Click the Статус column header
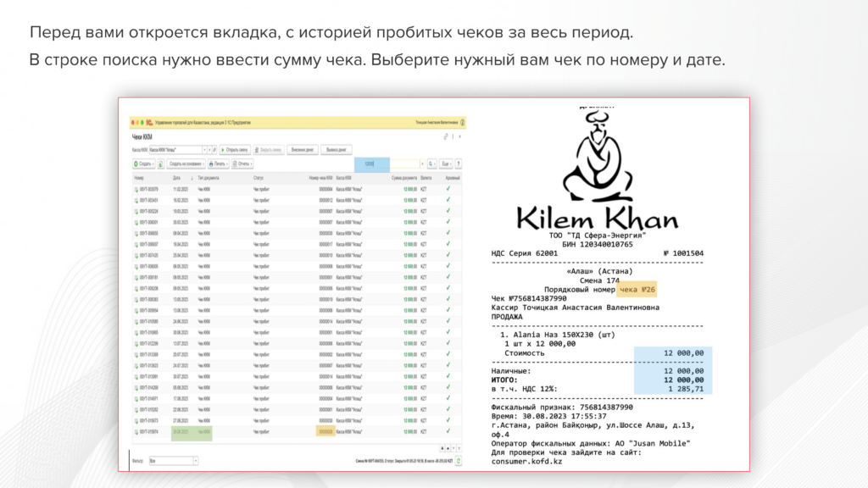This screenshot has height=488, width=868. [259, 178]
